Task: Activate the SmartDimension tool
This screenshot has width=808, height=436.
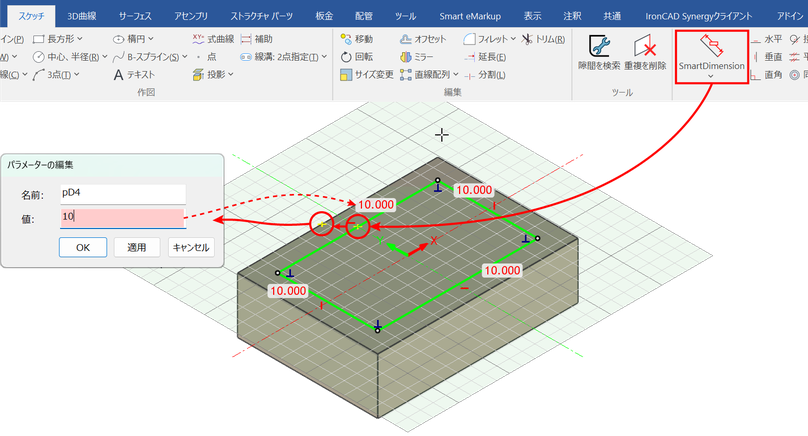Action: click(712, 53)
